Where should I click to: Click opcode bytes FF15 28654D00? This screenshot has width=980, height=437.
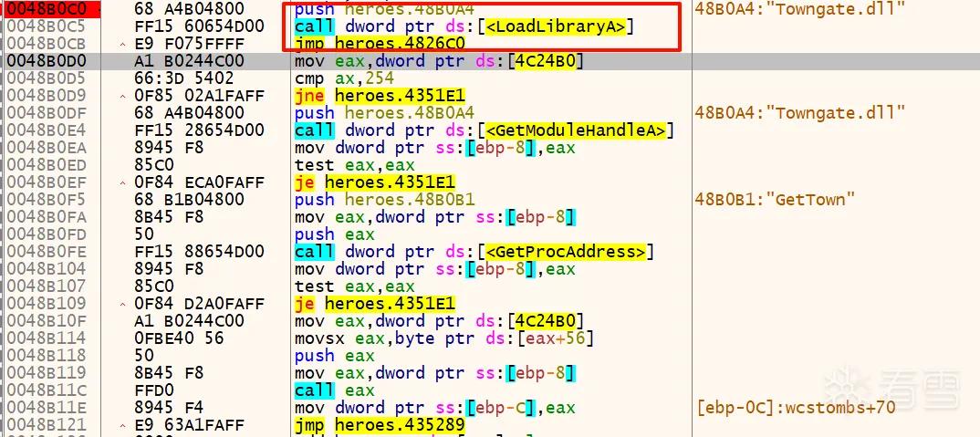click(199, 130)
